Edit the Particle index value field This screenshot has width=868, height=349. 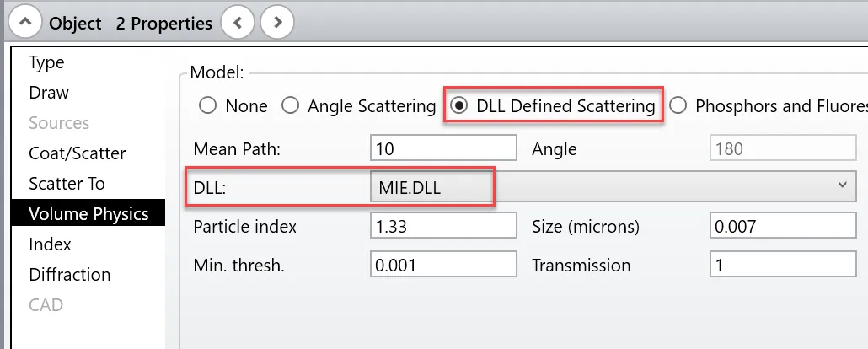(x=442, y=226)
